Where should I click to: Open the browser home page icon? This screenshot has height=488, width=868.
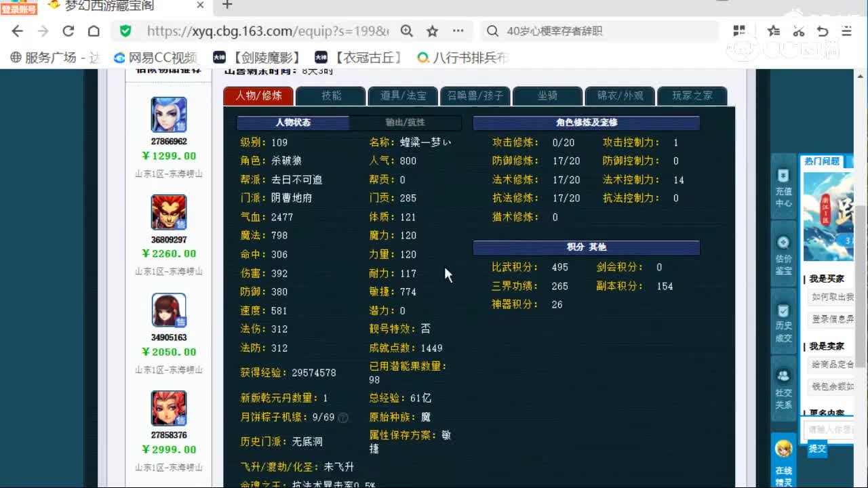tap(94, 31)
